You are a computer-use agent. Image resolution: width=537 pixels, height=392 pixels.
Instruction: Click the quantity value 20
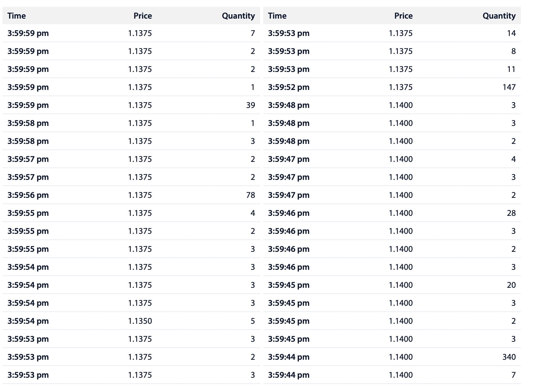511,285
